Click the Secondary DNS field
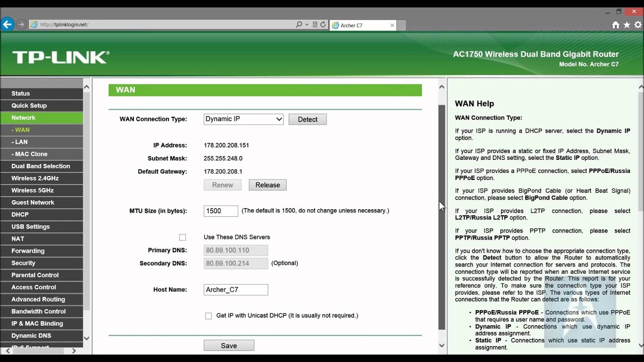 coord(236,263)
